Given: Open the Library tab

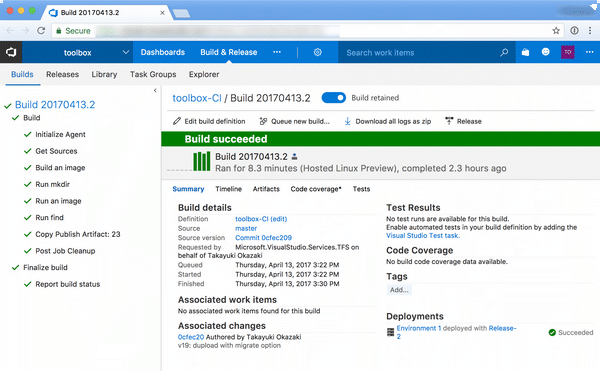Looking at the screenshot, I should click(x=104, y=74).
